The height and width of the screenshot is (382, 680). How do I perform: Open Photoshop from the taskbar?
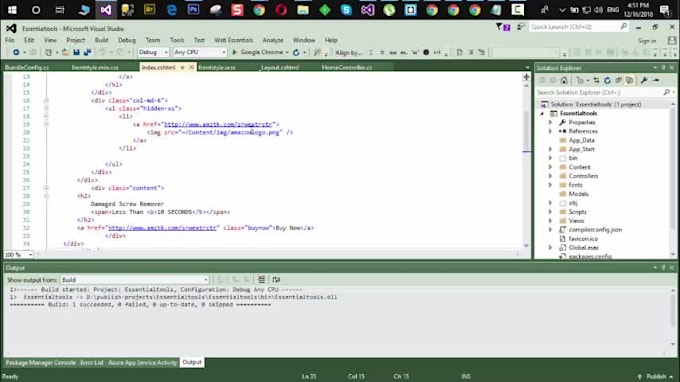coord(193,10)
